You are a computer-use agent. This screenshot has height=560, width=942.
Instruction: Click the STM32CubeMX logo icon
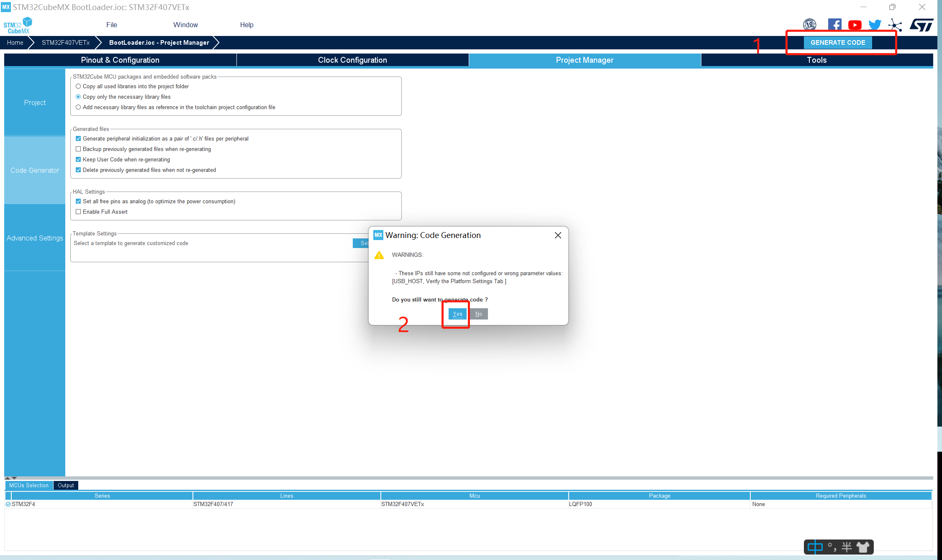[x=18, y=26]
